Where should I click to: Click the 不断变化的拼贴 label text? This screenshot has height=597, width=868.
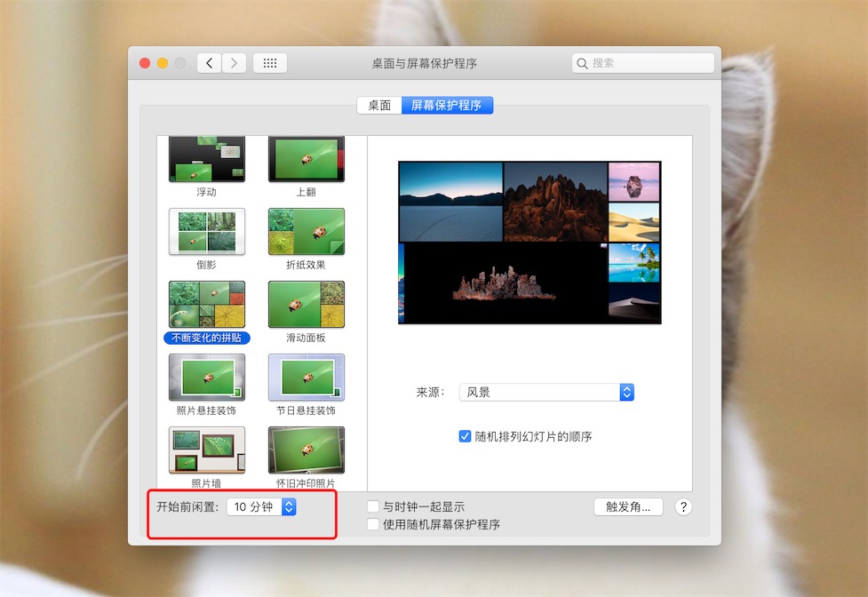(x=206, y=338)
